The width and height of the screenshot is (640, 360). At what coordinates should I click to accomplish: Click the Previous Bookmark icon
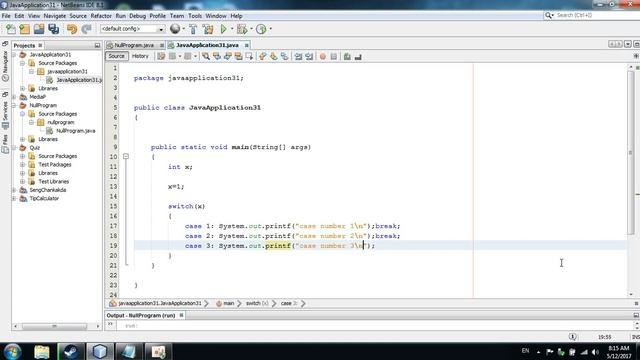pyautogui.click(x=262, y=57)
